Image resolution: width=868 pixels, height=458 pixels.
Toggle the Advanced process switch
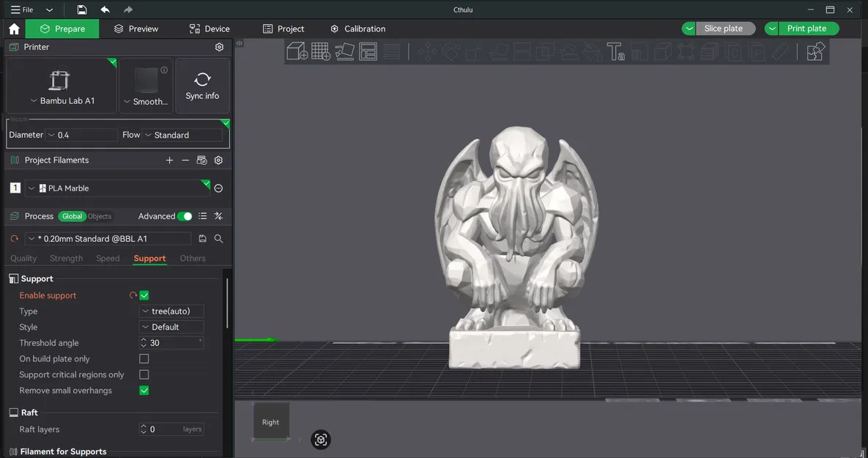pos(184,216)
